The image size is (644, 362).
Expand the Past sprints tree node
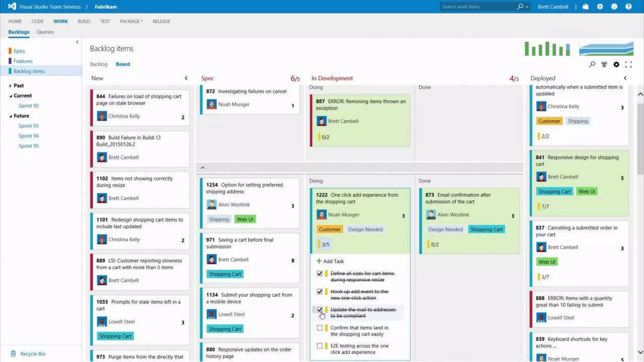point(10,86)
